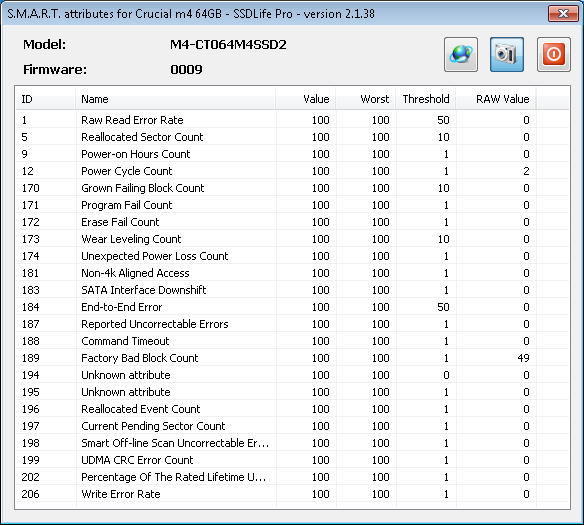Viewport: 584px width, 525px height.
Task: Click the Value column header
Action: coord(305,99)
